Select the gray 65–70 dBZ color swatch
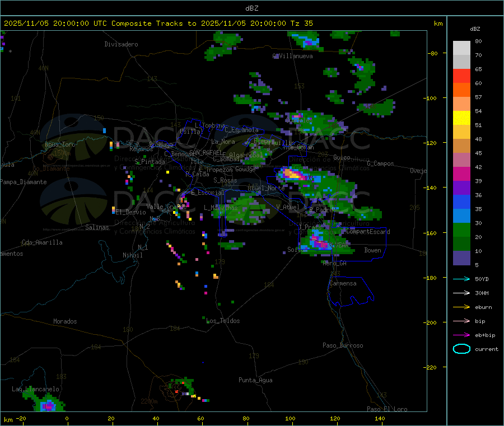 (461, 62)
